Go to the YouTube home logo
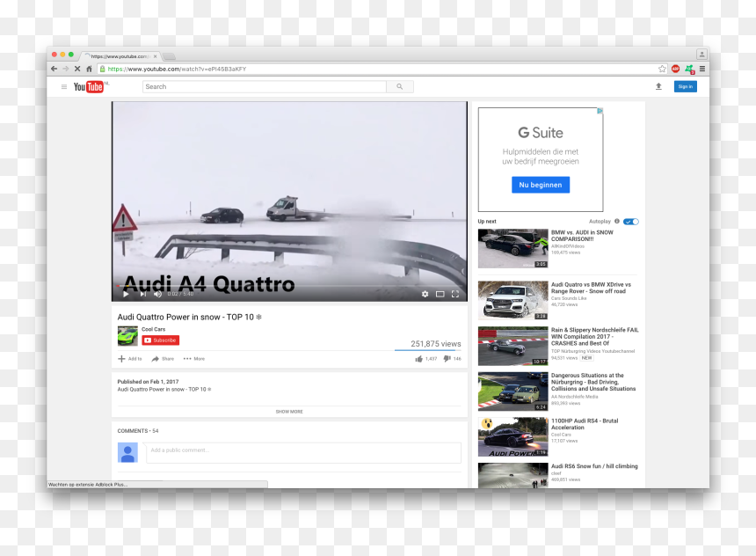756x556 pixels. [x=89, y=87]
